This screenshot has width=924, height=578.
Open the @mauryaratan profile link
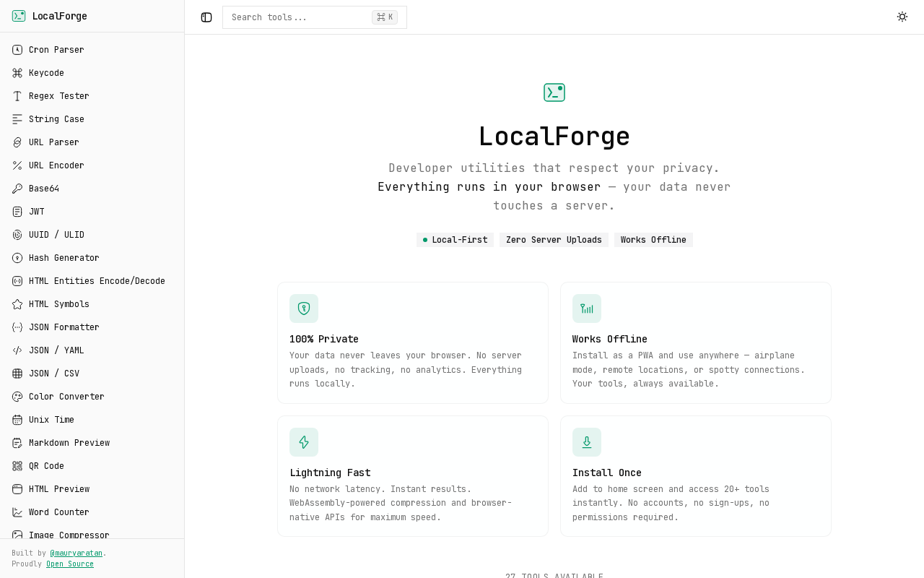pos(77,553)
